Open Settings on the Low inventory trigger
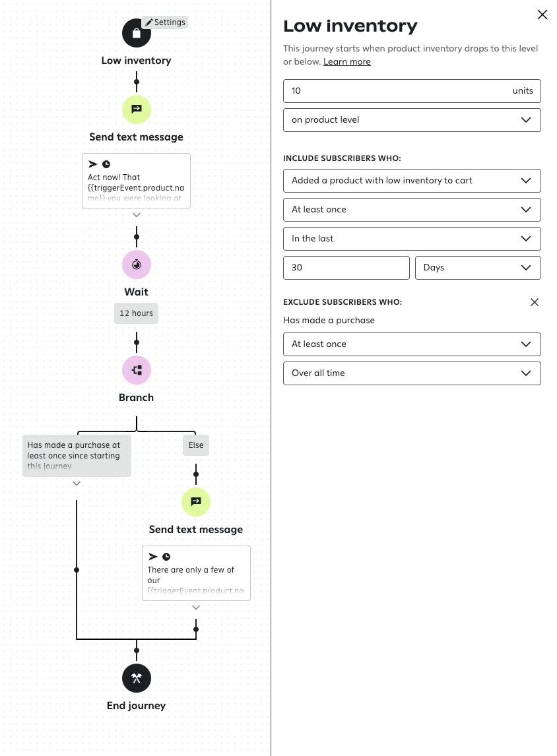557x756 pixels. click(x=165, y=22)
